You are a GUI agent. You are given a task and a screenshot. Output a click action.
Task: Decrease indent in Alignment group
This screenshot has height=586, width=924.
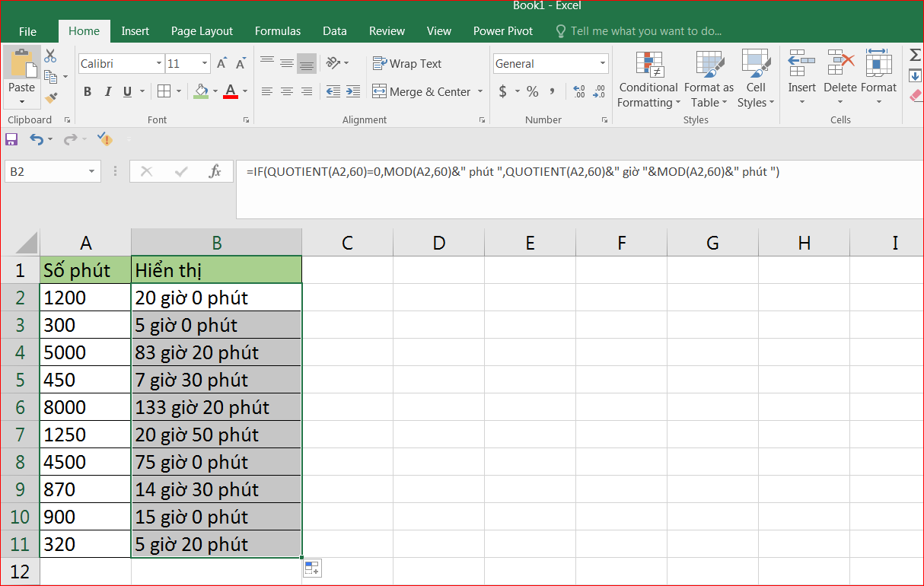click(x=333, y=91)
